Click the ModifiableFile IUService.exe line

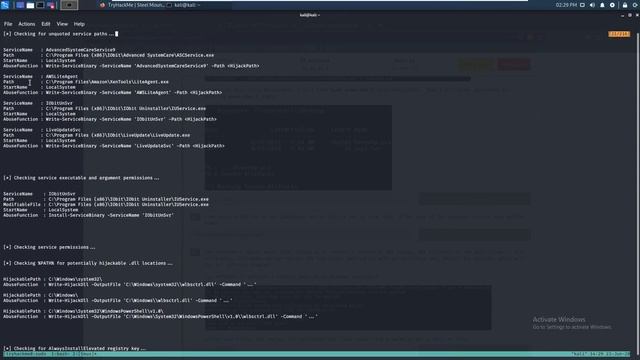pos(106,204)
